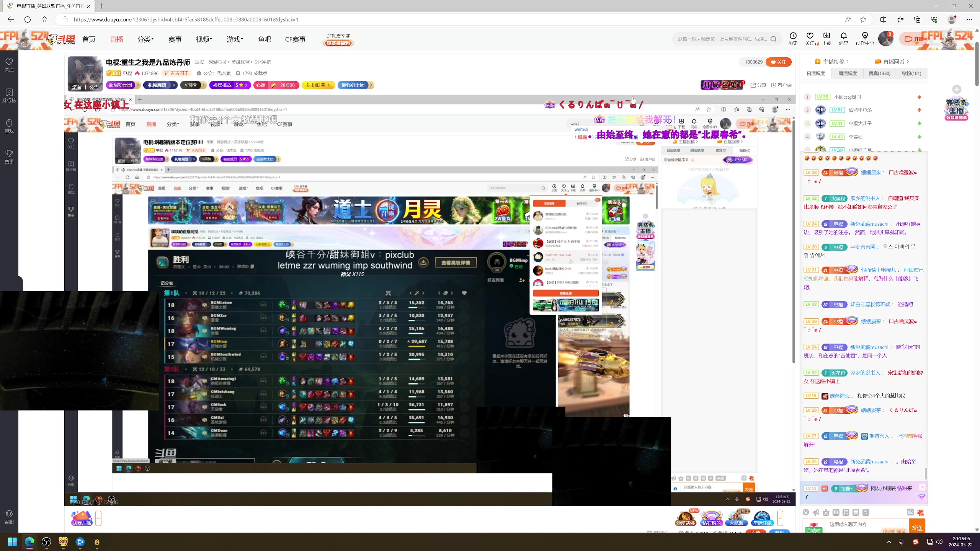The image size is (980, 551).
Task: Open 关注 in the left dark sidebar
Action: click(x=9, y=65)
